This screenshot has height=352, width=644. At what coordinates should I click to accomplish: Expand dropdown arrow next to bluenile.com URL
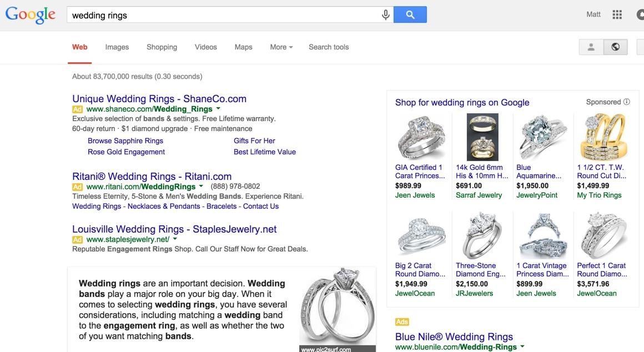click(x=522, y=346)
